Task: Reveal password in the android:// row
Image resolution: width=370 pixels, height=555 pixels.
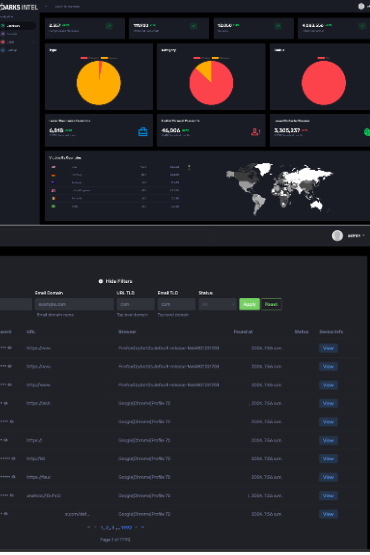Action: (12, 495)
